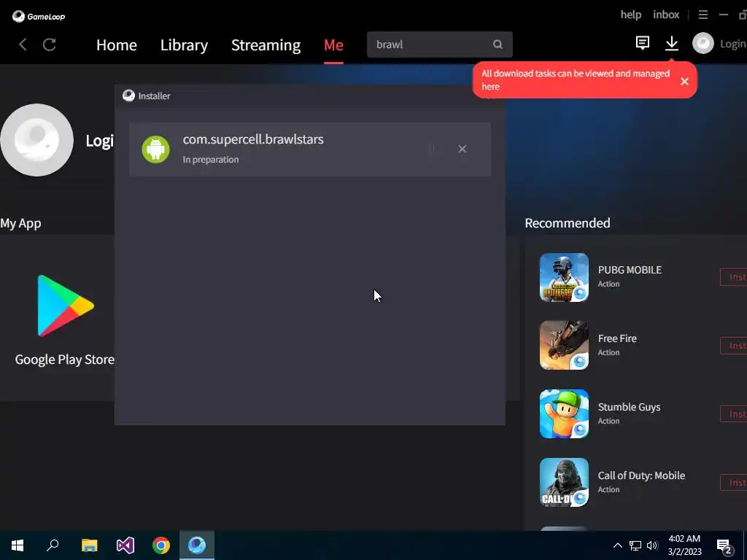Open the messages chat icon
The image size is (747, 560).
[x=643, y=43]
